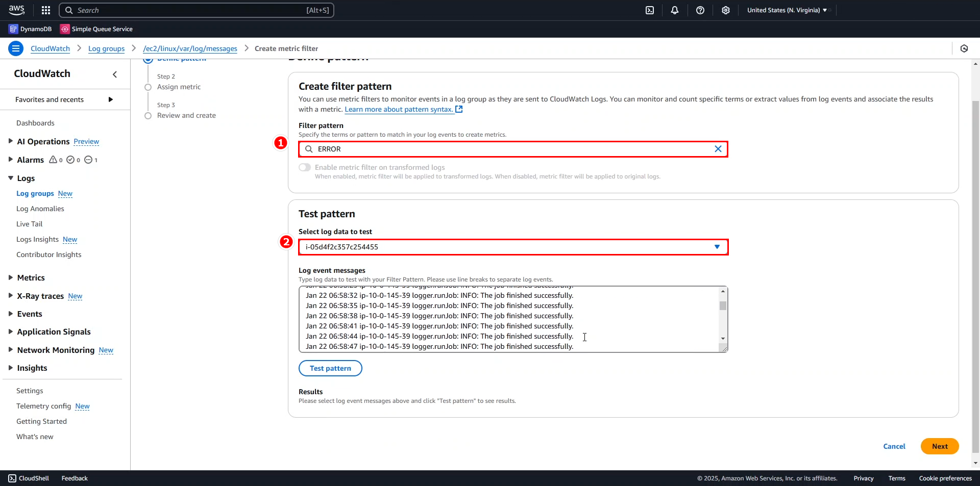Open Feedback from the bottom bar
This screenshot has width=980, height=486.
click(74, 478)
